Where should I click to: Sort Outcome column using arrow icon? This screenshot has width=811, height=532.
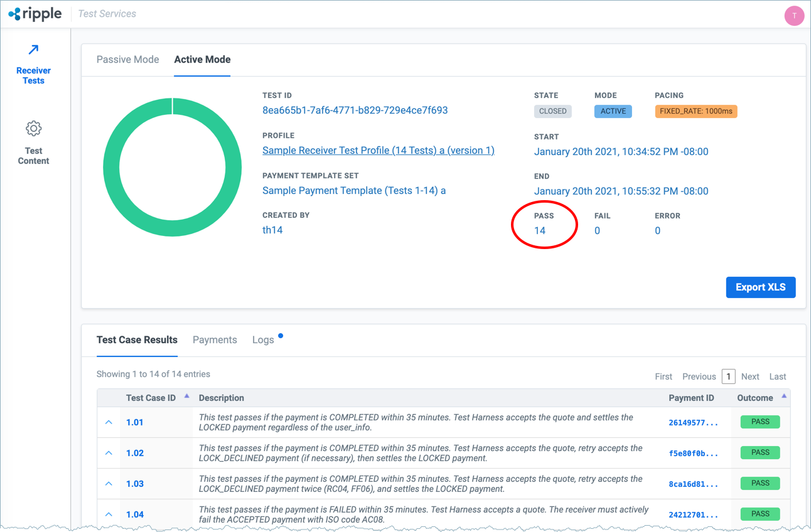click(783, 396)
